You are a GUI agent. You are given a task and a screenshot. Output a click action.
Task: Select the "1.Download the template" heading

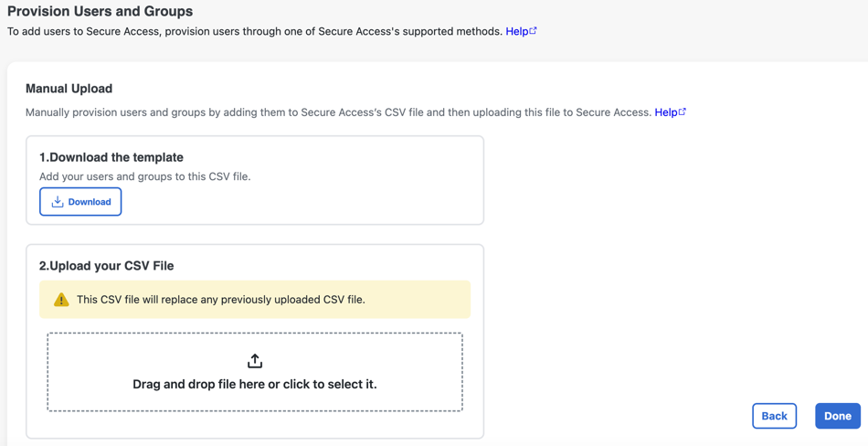[x=111, y=157]
